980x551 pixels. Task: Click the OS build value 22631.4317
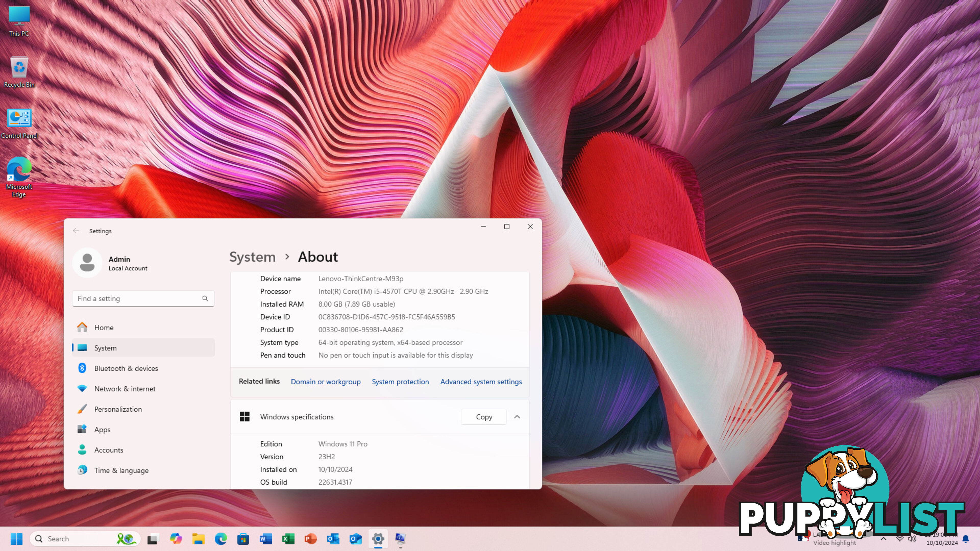pyautogui.click(x=335, y=482)
